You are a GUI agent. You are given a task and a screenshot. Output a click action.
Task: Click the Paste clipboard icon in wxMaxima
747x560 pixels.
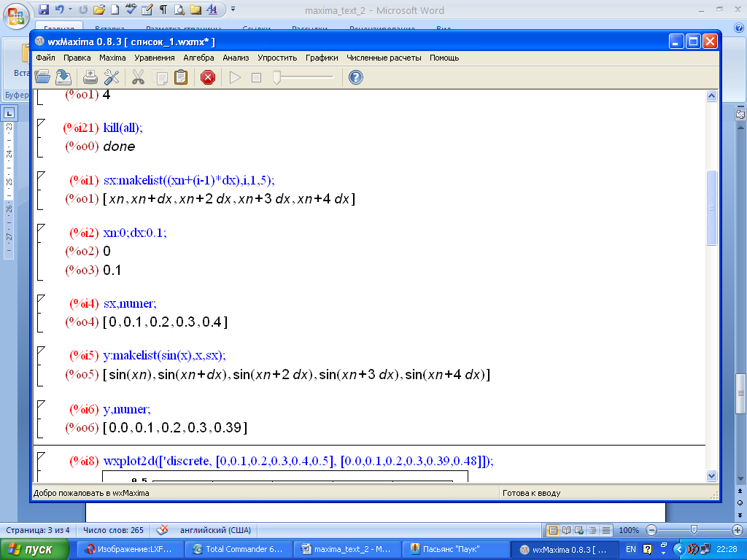tap(181, 77)
